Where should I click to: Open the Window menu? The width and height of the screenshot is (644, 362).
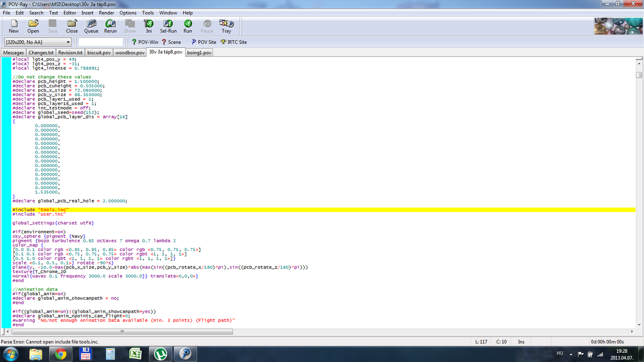[x=168, y=13]
